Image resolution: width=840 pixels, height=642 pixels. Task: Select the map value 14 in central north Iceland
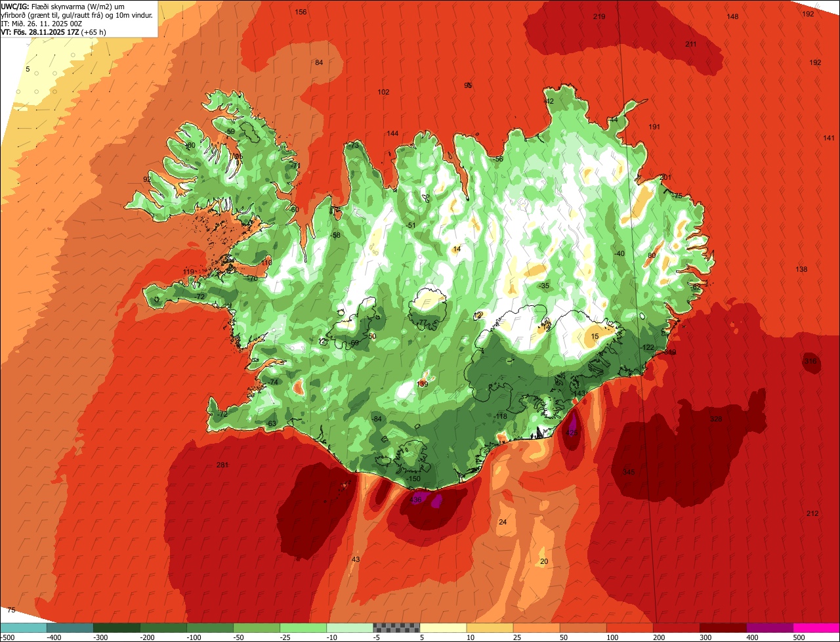tap(457, 249)
